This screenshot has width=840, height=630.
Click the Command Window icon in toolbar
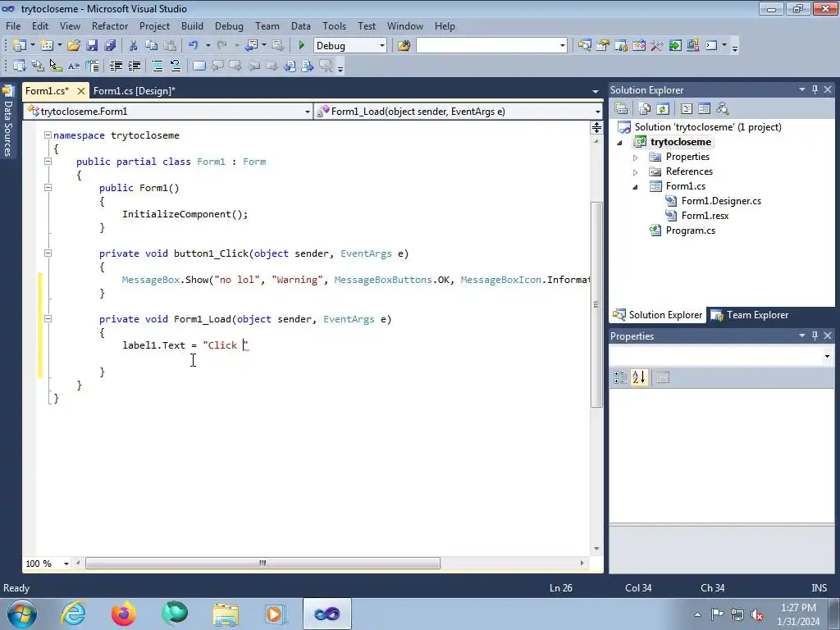(711, 46)
